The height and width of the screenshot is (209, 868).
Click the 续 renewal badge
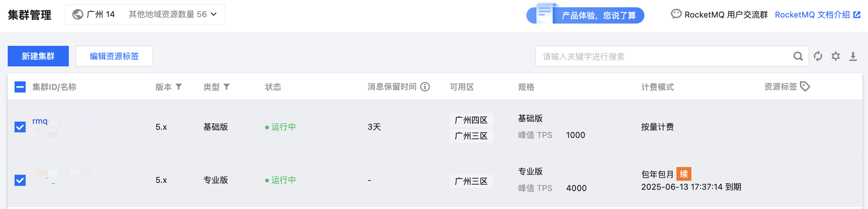tap(684, 174)
